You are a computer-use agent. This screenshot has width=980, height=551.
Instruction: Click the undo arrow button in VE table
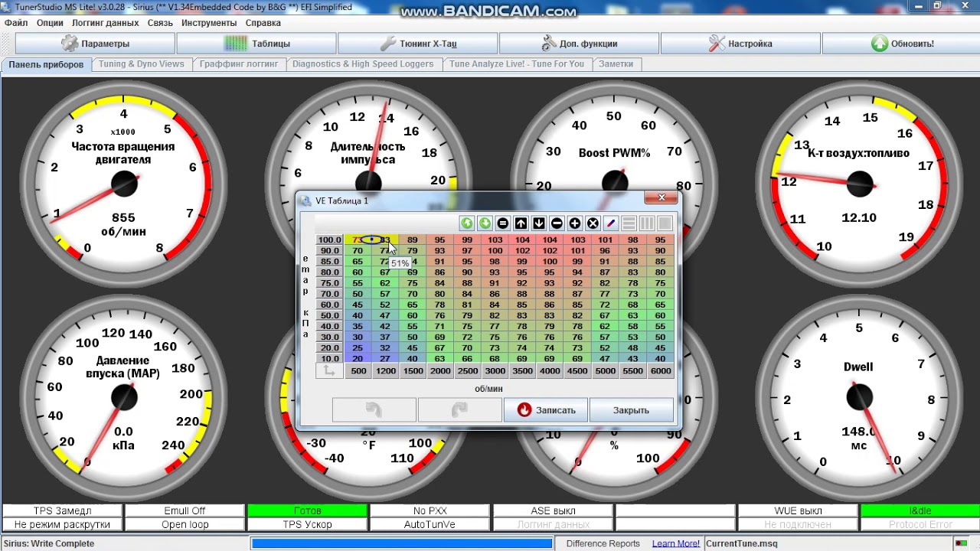coord(374,410)
